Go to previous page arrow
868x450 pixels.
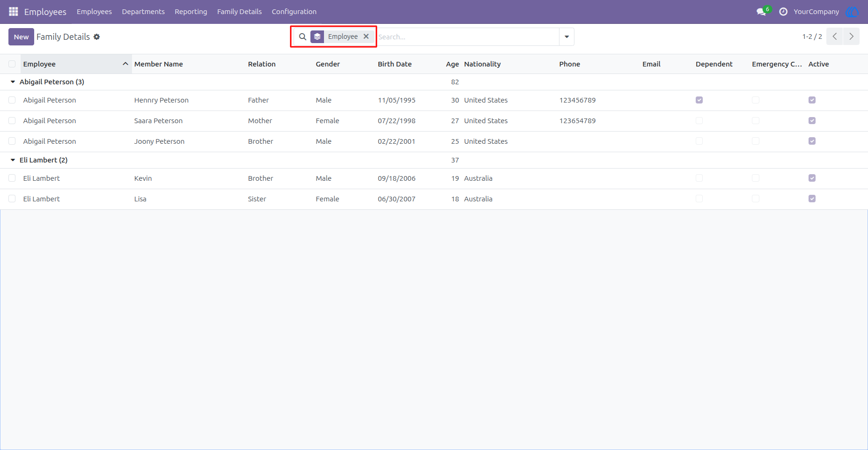(x=835, y=37)
